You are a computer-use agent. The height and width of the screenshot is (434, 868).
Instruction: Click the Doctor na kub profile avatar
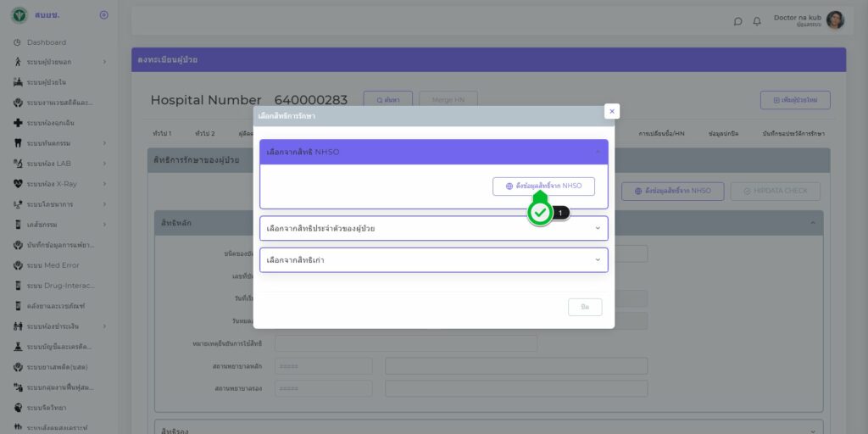[x=835, y=20]
